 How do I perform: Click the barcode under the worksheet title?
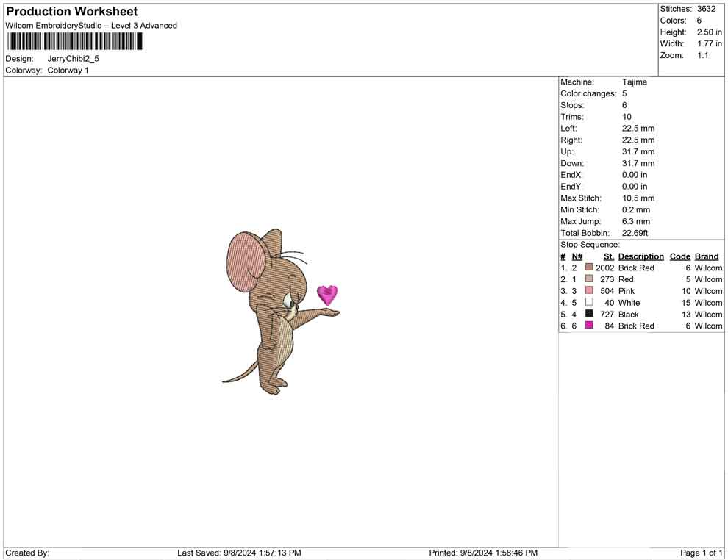click(x=75, y=42)
